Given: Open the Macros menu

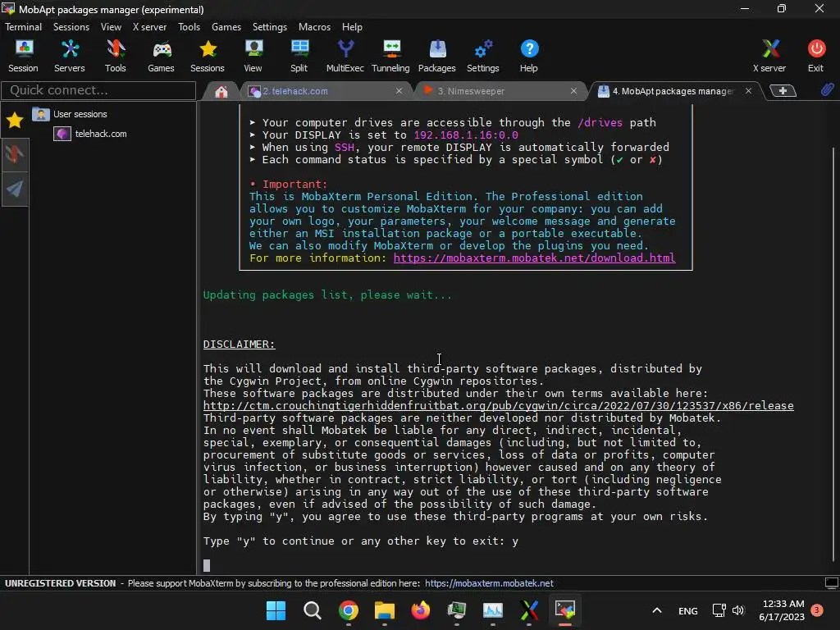Looking at the screenshot, I should coord(314,27).
